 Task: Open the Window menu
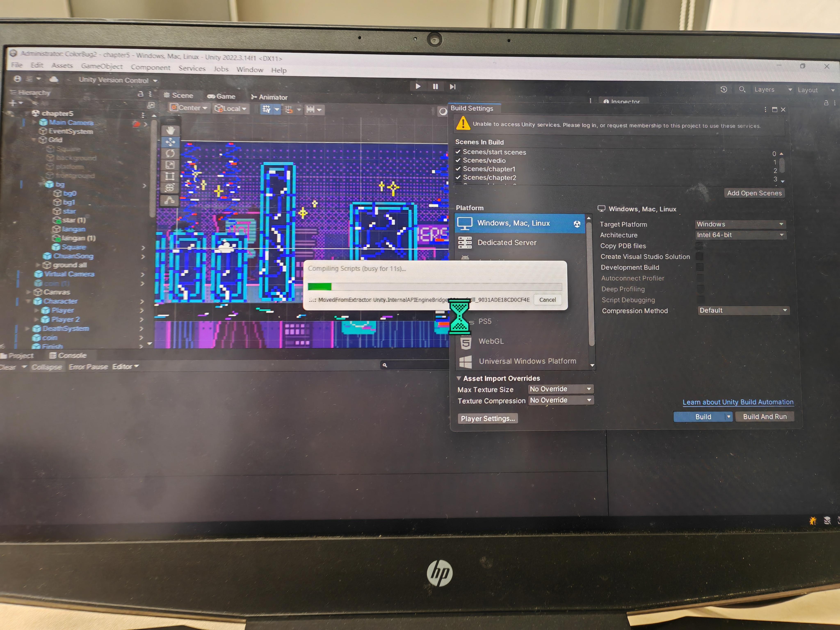(x=250, y=70)
